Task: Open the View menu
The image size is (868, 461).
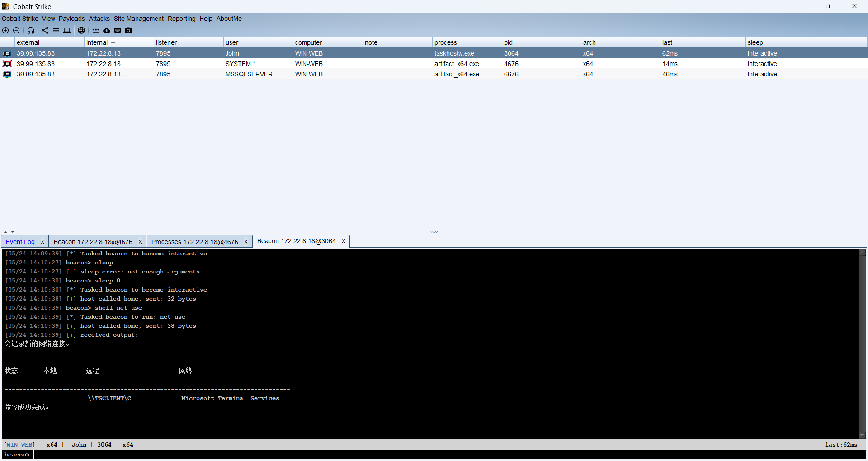Action: (x=48, y=19)
